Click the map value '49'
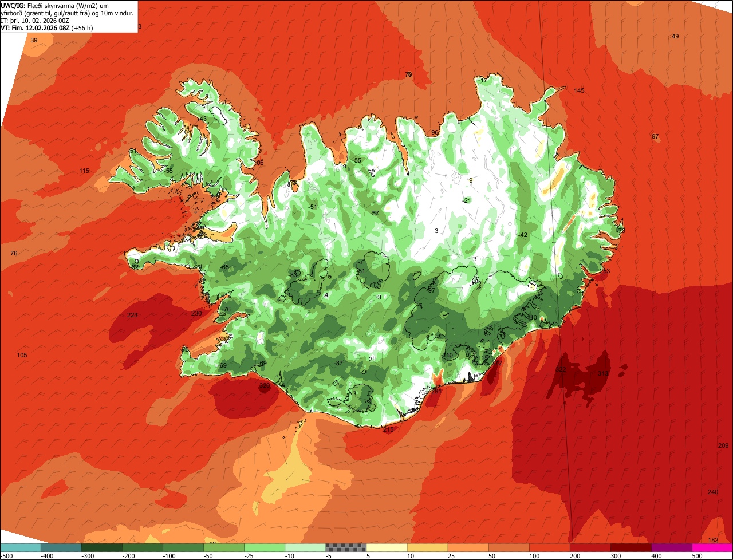 pyautogui.click(x=675, y=36)
